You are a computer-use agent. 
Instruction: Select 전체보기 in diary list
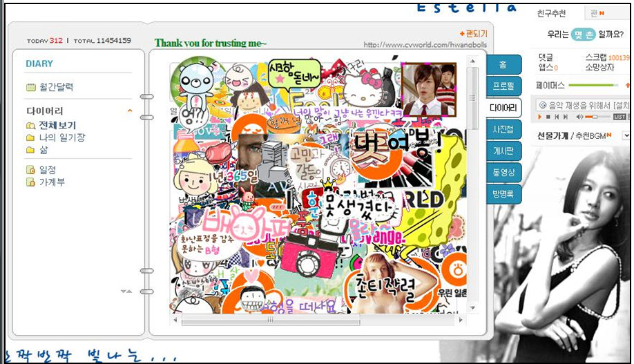(x=57, y=126)
